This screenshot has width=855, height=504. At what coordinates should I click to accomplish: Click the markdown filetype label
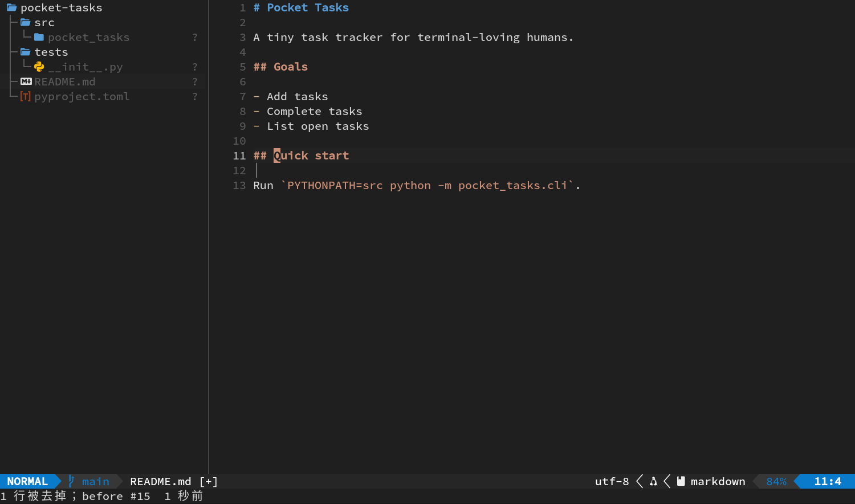(x=718, y=482)
